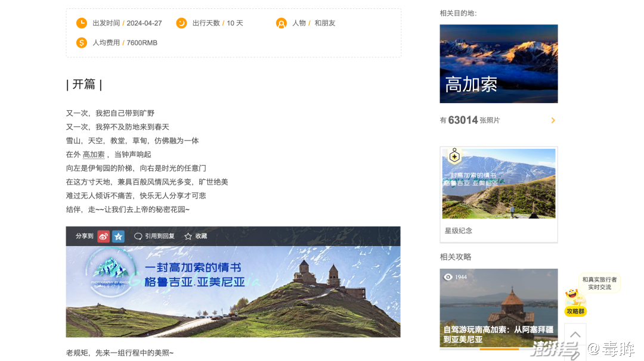Click the trip days moon icon
The image size is (644, 361).
[x=181, y=23]
